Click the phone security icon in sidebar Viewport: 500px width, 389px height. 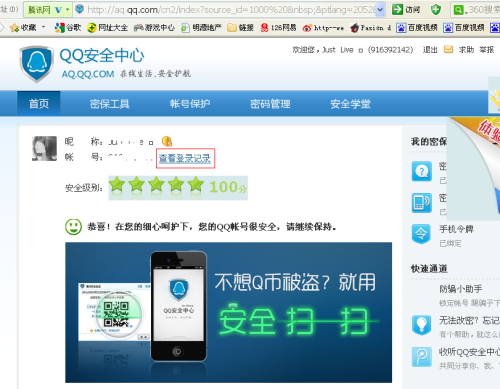click(422, 203)
